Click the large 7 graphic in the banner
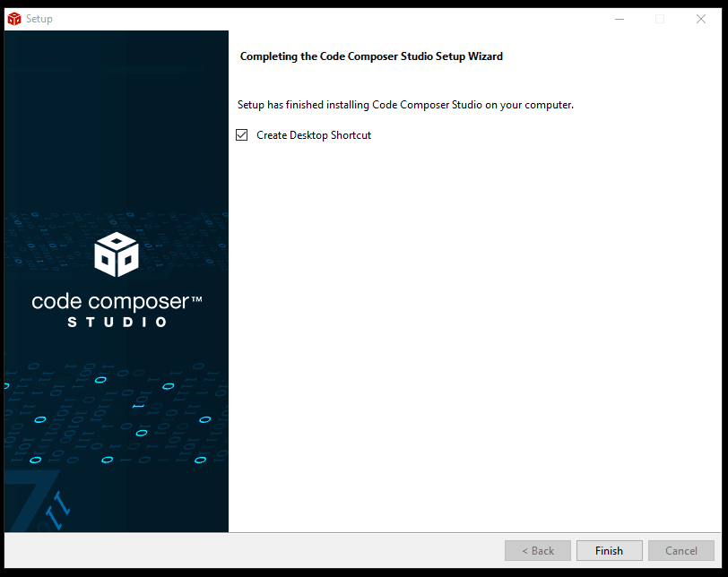The width and height of the screenshot is (728, 577). pos(40,502)
